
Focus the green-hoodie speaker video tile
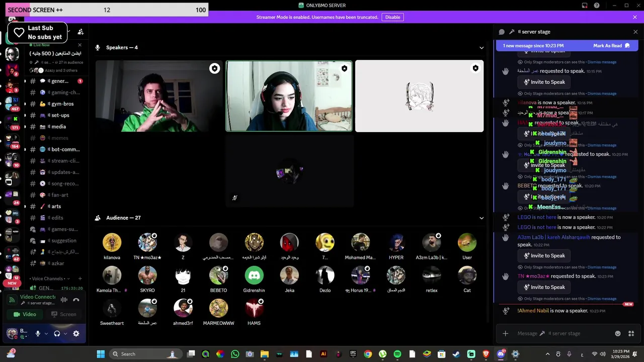[159, 97]
